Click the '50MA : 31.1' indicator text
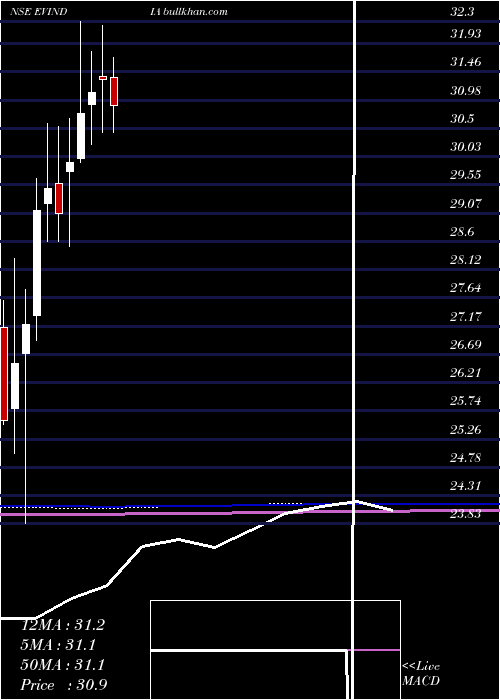 point(63,665)
